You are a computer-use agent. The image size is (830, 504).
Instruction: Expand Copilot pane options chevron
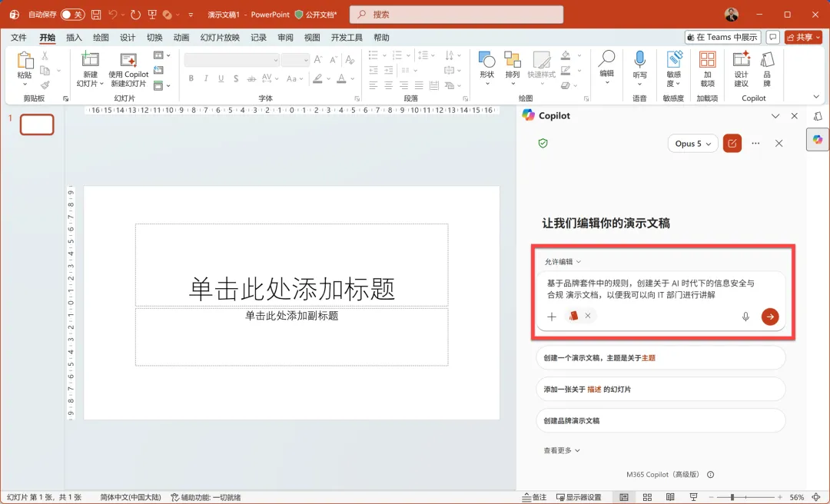[775, 116]
